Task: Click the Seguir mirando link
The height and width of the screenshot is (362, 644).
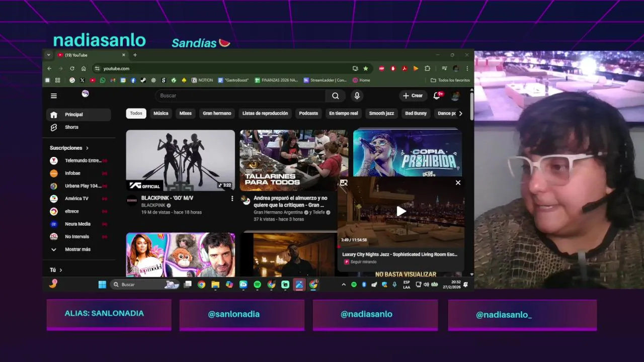Action: click(363, 262)
